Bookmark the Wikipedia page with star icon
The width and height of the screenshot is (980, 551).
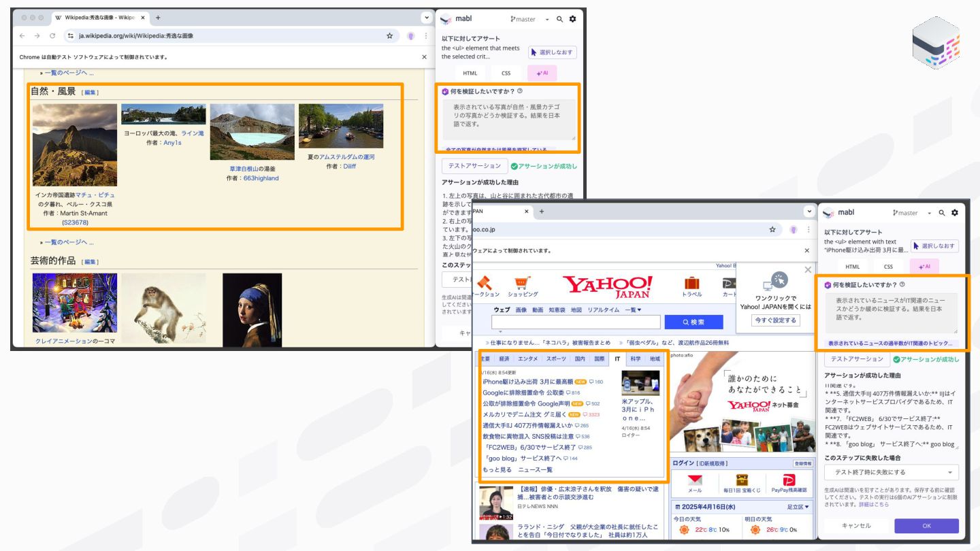[x=389, y=36]
